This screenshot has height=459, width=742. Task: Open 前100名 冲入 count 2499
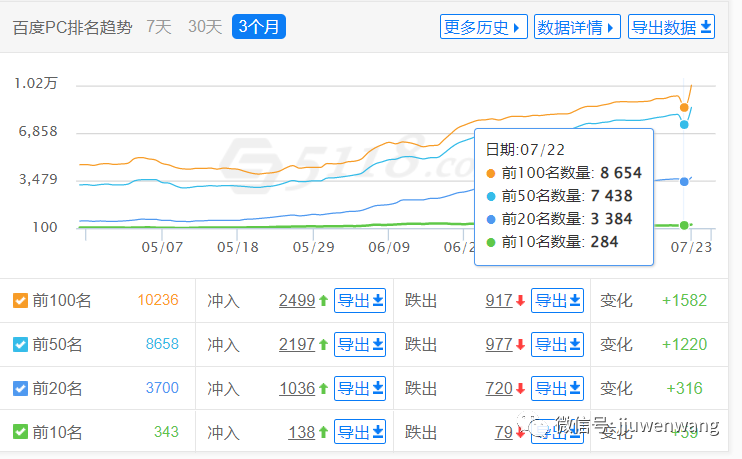tap(297, 300)
